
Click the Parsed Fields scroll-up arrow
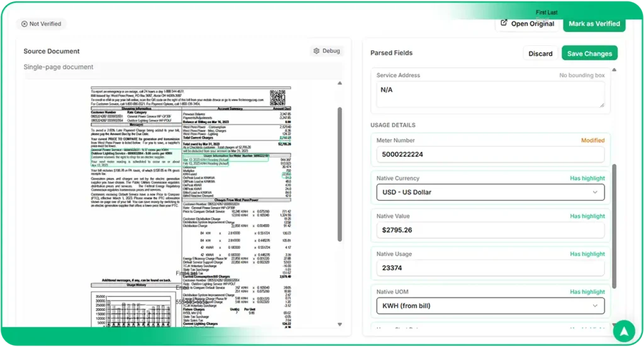(614, 70)
